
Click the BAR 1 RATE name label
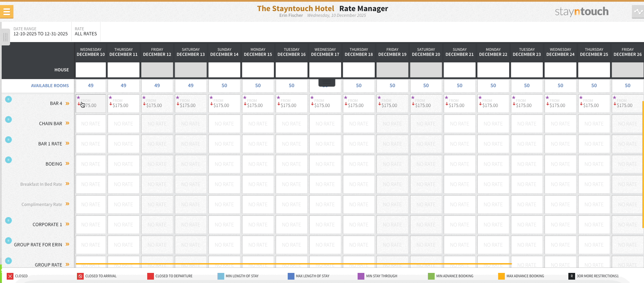[50, 144]
